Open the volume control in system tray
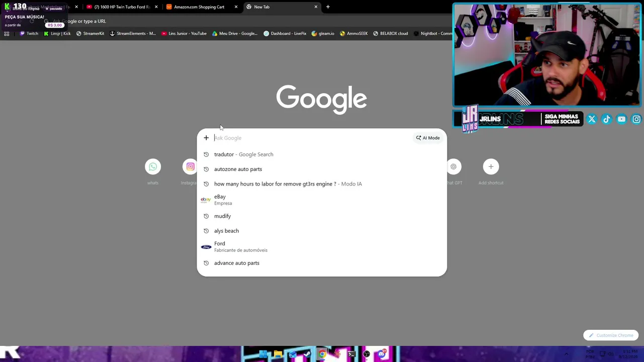Viewport: 644px width, 362px height. (x=610, y=354)
